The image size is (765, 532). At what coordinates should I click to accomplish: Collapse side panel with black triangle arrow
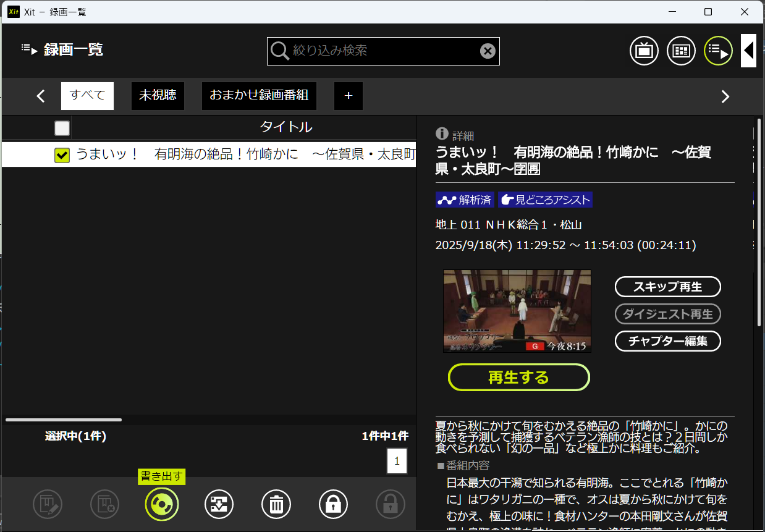[748, 51]
